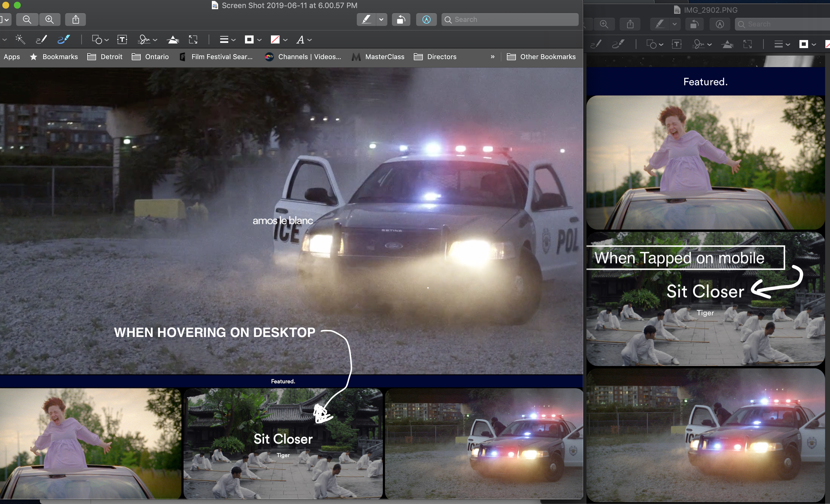Select the Sketch tool in IMG_2902.PNG window
This screenshot has width=830, height=504.
[x=596, y=44]
